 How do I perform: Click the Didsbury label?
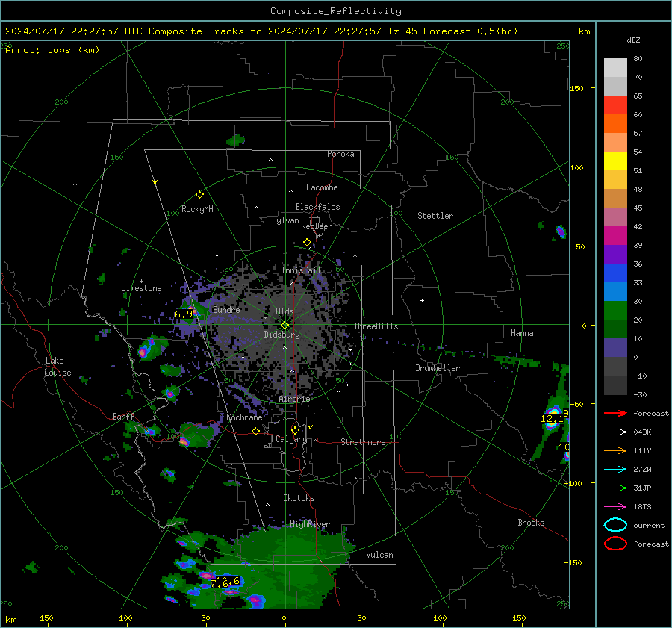[x=281, y=335]
